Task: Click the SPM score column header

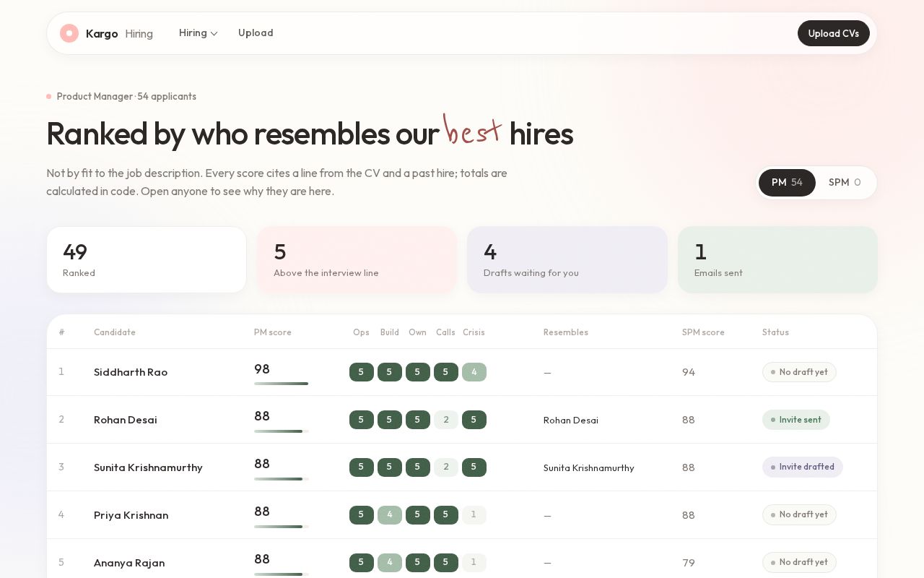Action: coord(703,332)
